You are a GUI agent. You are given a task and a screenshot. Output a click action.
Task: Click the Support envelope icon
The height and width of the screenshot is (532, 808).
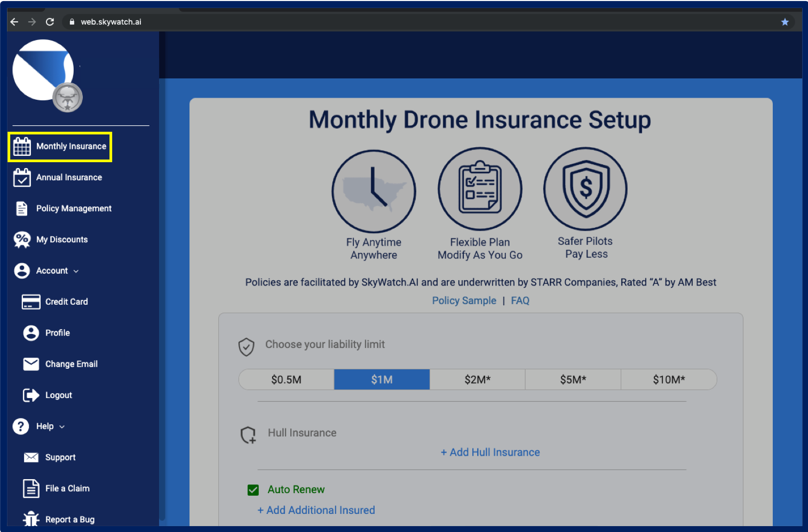coord(31,457)
